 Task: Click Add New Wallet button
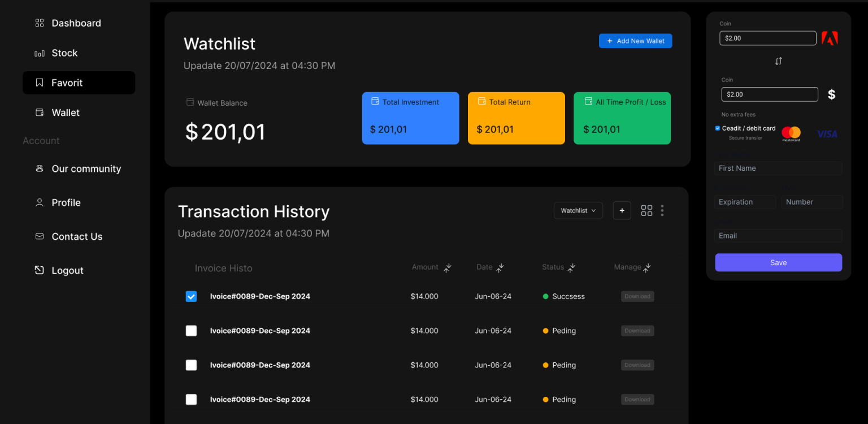point(636,41)
